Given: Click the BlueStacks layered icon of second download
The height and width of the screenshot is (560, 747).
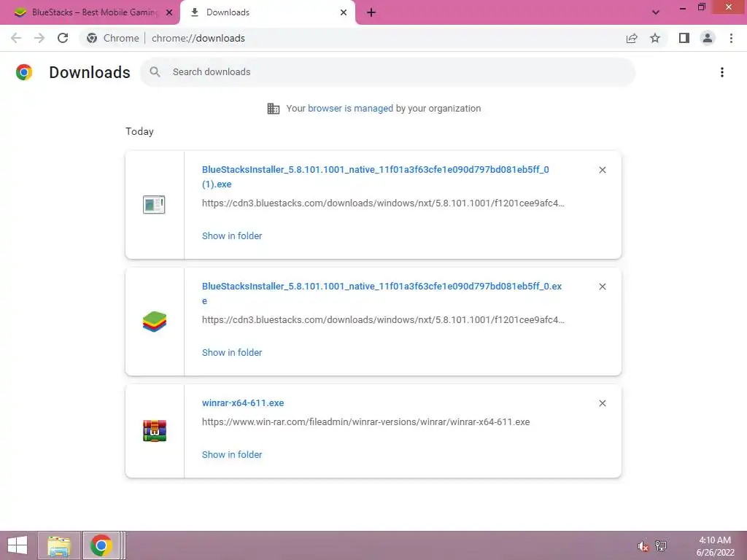Looking at the screenshot, I should coord(155,322).
